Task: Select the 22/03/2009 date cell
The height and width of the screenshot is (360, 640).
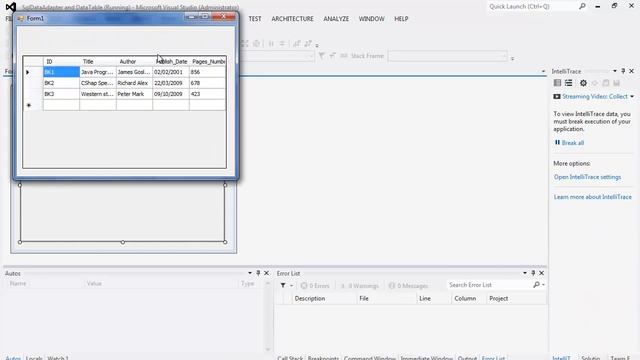Action: point(171,83)
